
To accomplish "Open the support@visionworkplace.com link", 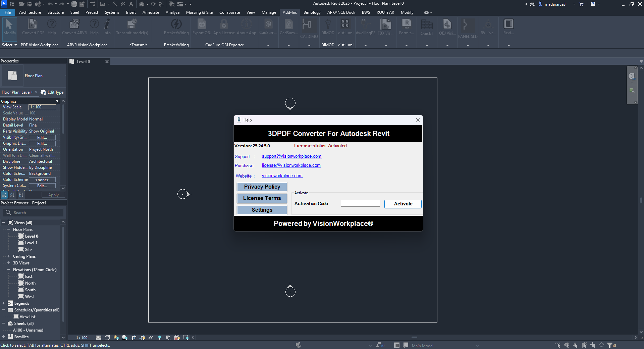I will (x=291, y=156).
